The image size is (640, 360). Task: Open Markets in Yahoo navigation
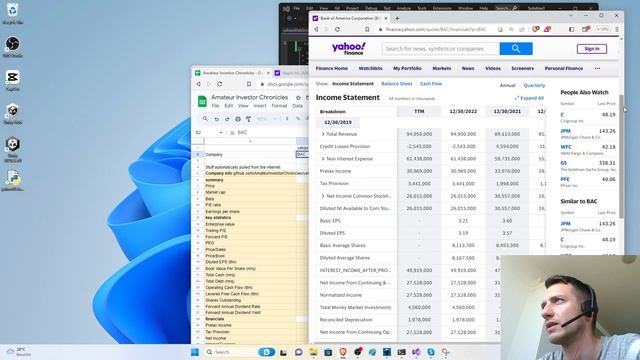point(442,69)
